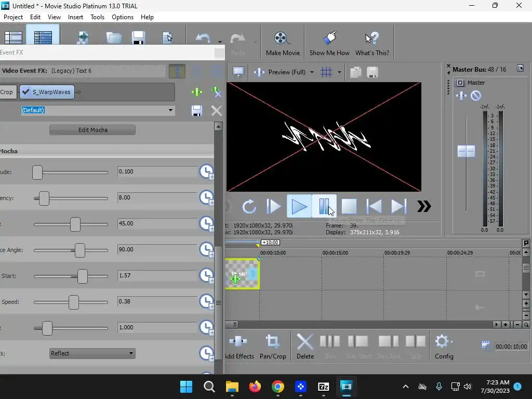Click the Preview on external monitor icon
This screenshot has width=532, height=399.
[238, 72]
